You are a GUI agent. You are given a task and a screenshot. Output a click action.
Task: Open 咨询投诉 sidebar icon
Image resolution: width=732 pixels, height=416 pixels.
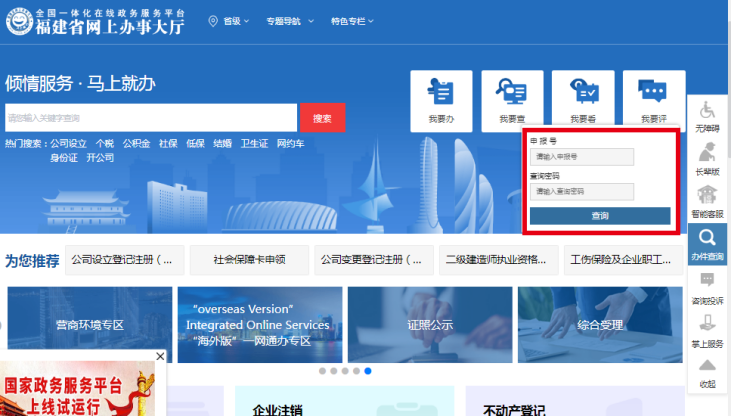click(707, 288)
